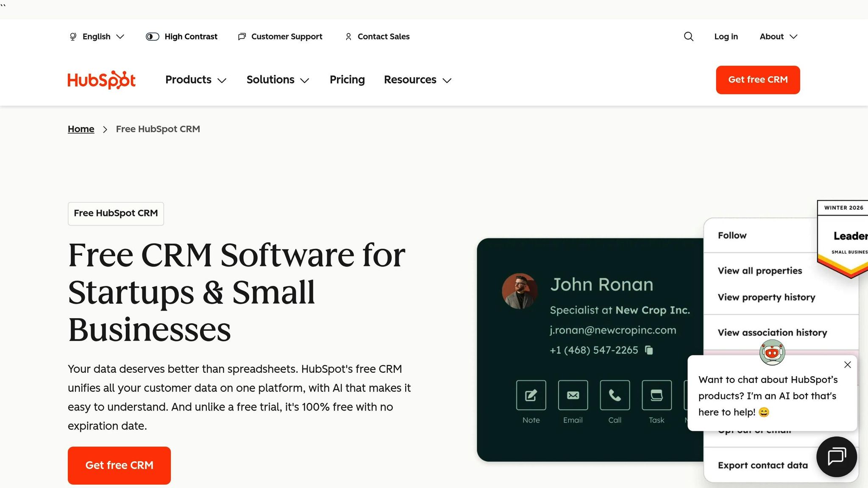Image resolution: width=868 pixels, height=488 pixels.
Task: Click the HubSpot logo
Action: (101, 80)
